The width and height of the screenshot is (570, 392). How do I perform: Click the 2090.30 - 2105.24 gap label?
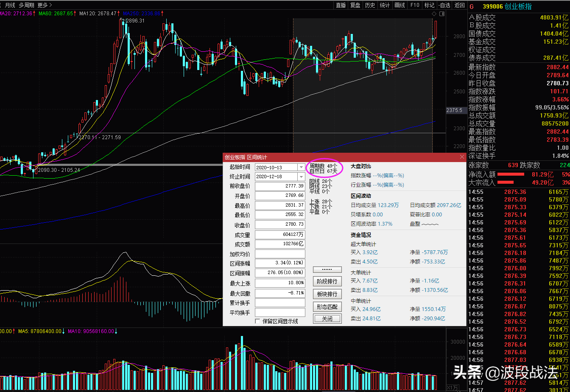point(59,170)
